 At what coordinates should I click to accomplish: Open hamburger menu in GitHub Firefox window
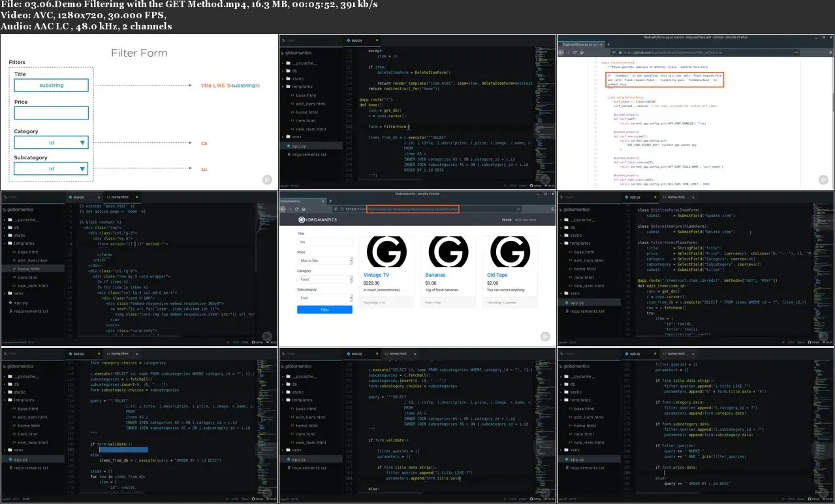pyautogui.click(x=830, y=52)
